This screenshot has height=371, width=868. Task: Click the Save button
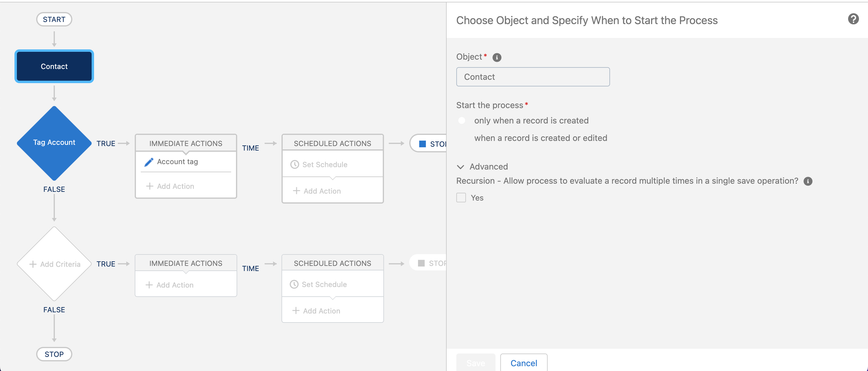[476, 363]
